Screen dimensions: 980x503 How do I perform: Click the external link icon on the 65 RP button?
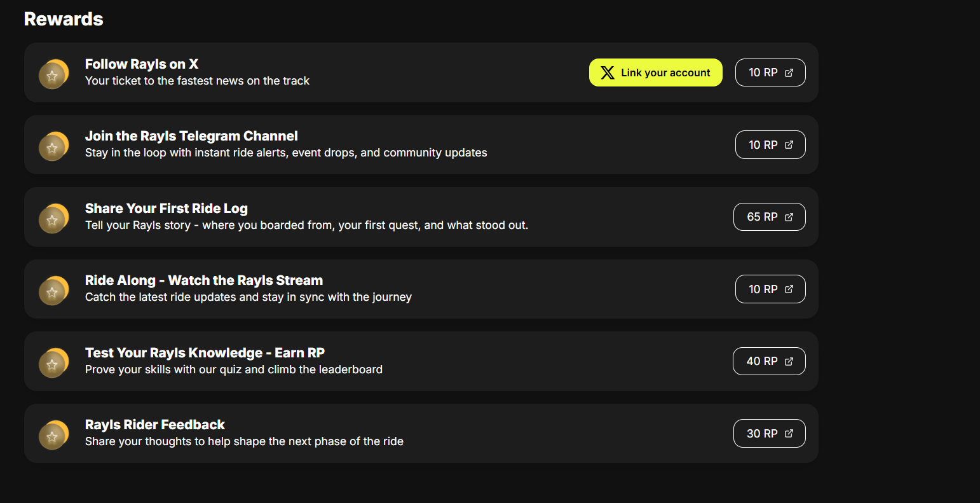pyautogui.click(x=789, y=217)
